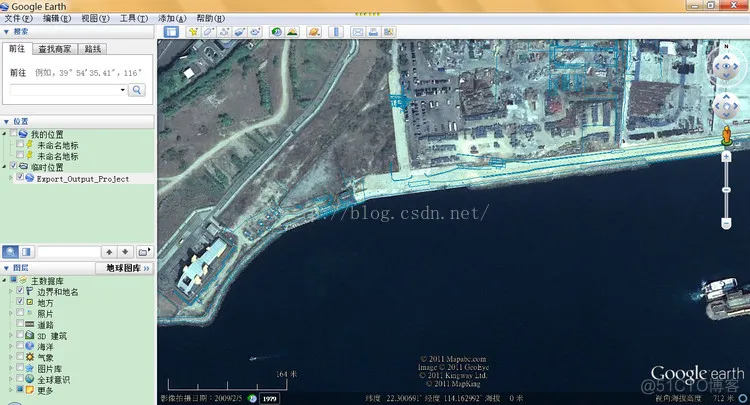Click the Add Placemark pushpin tool

pyautogui.click(x=193, y=32)
